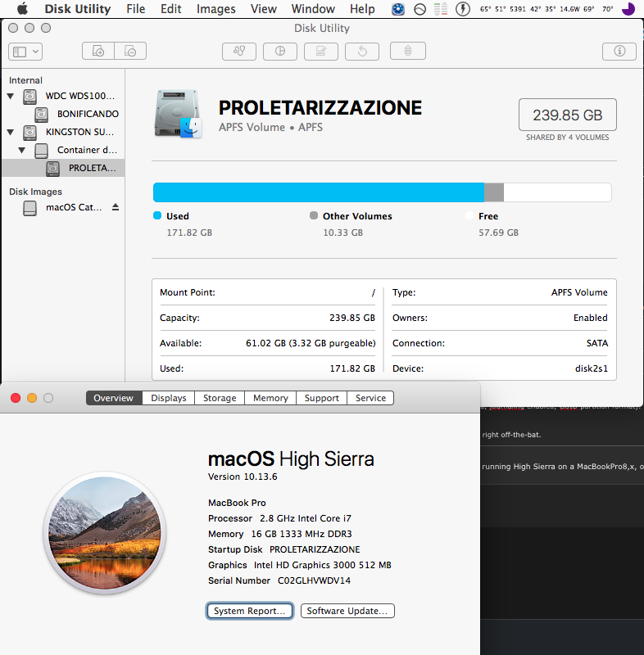The width and height of the screenshot is (644, 655).
Task: Open the Edit menu
Action: coord(171,9)
